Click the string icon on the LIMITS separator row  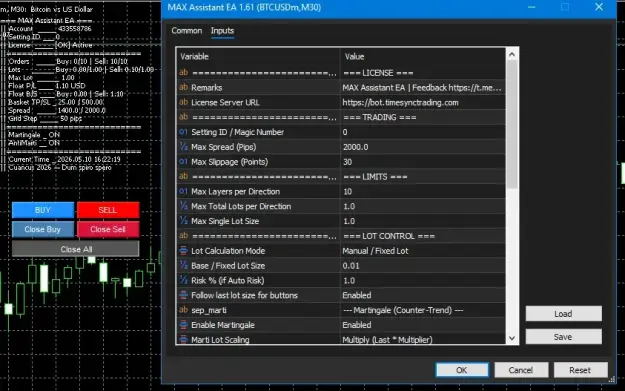click(183, 176)
